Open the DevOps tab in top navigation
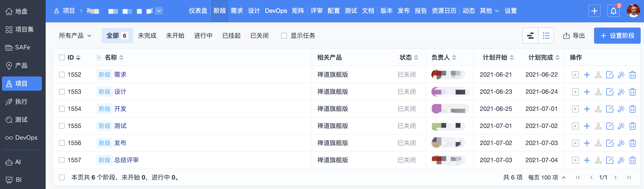The height and width of the screenshot is (189, 644). coord(276,11)
